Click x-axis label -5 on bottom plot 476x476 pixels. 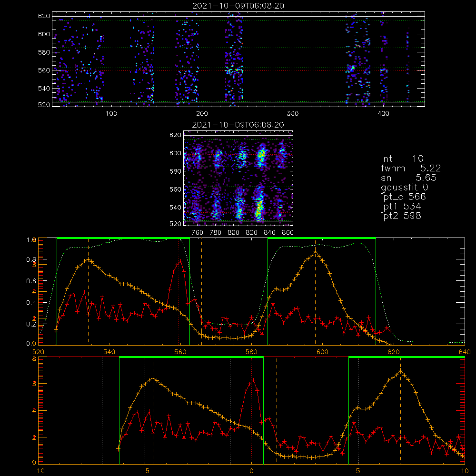[x=145, y=471]
